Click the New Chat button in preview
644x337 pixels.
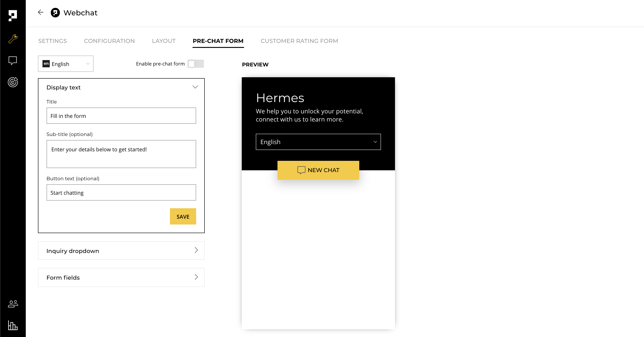tap(318, 170)
